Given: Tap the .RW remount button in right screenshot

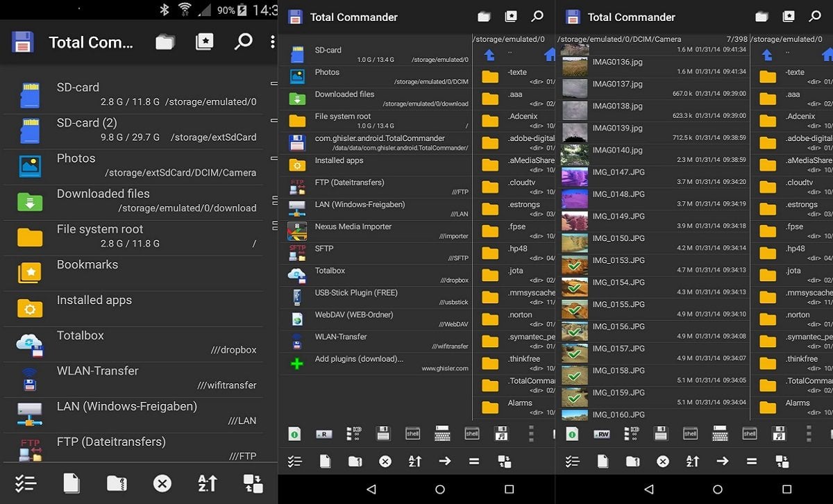Looking at the screenshot, I should [601, 434].
